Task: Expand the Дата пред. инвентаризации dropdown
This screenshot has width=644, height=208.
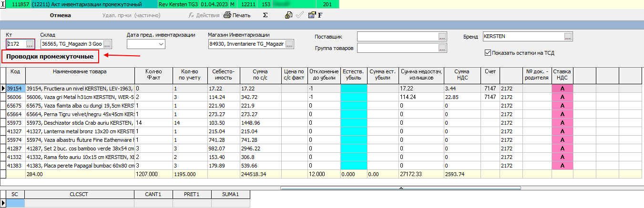Action: click(160, 44)
